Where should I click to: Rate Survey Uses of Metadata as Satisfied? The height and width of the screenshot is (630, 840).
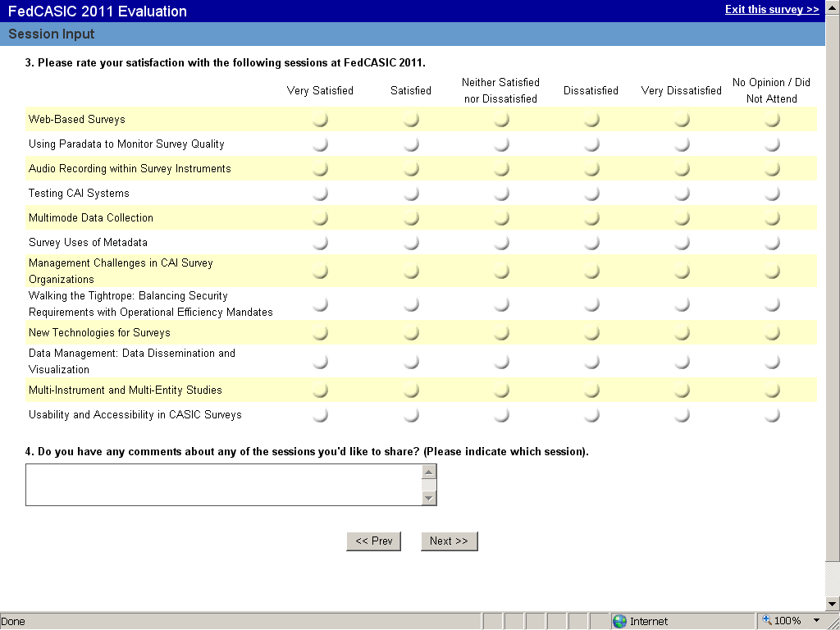coord(410,243)
